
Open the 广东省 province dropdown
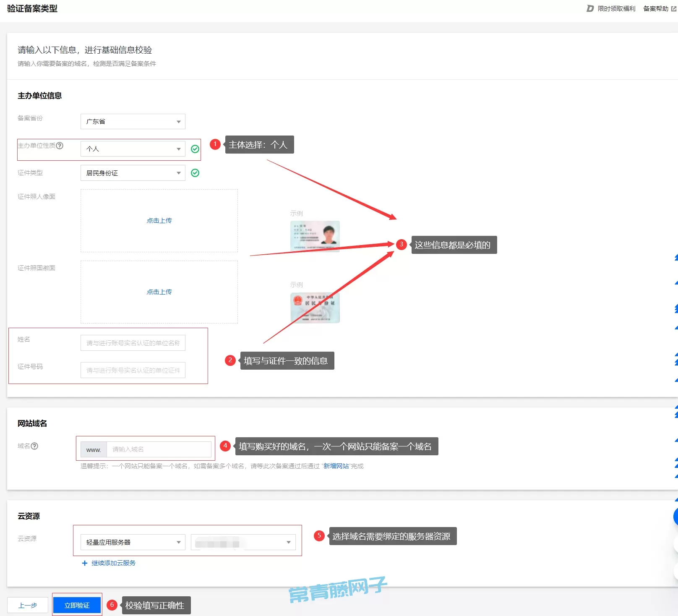tap(133, 122)
